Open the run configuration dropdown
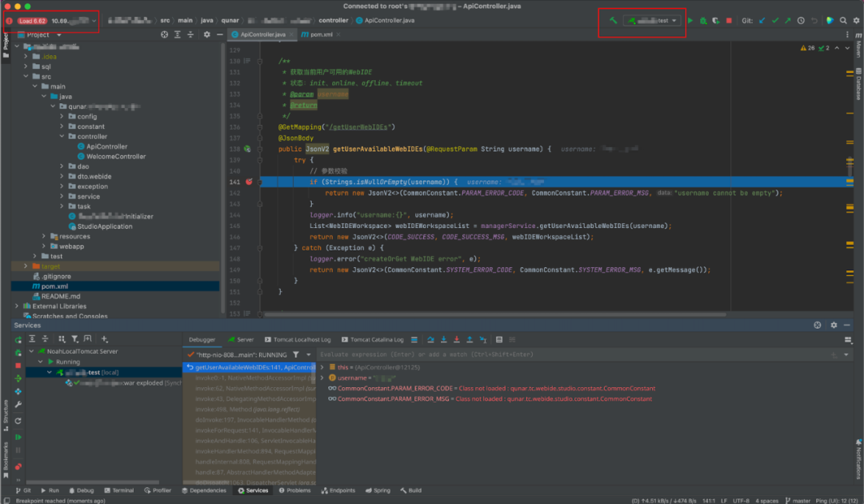 point(653,20)
